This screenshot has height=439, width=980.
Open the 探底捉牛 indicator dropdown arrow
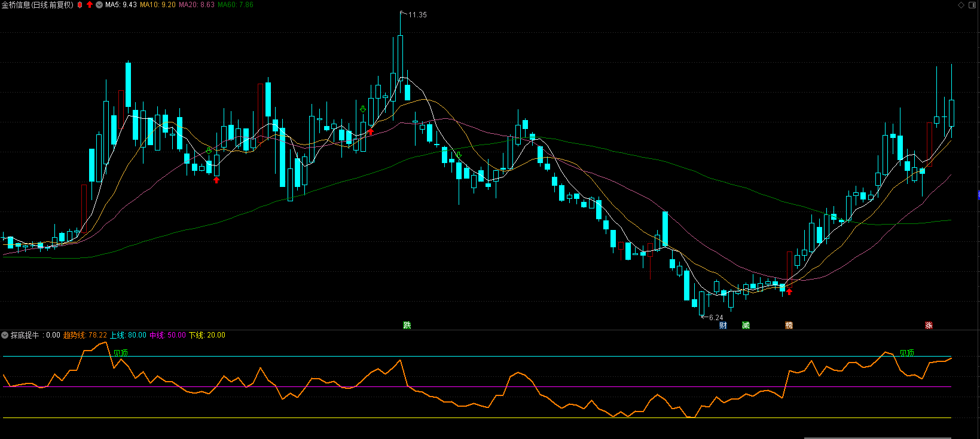tap(5, 335)
